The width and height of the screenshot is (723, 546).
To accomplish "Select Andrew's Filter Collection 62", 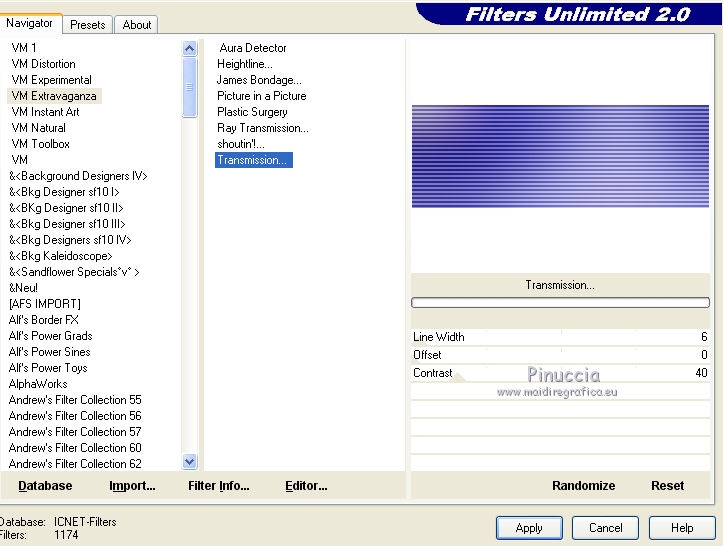I will pyautogui.click(x=75, y=463).
